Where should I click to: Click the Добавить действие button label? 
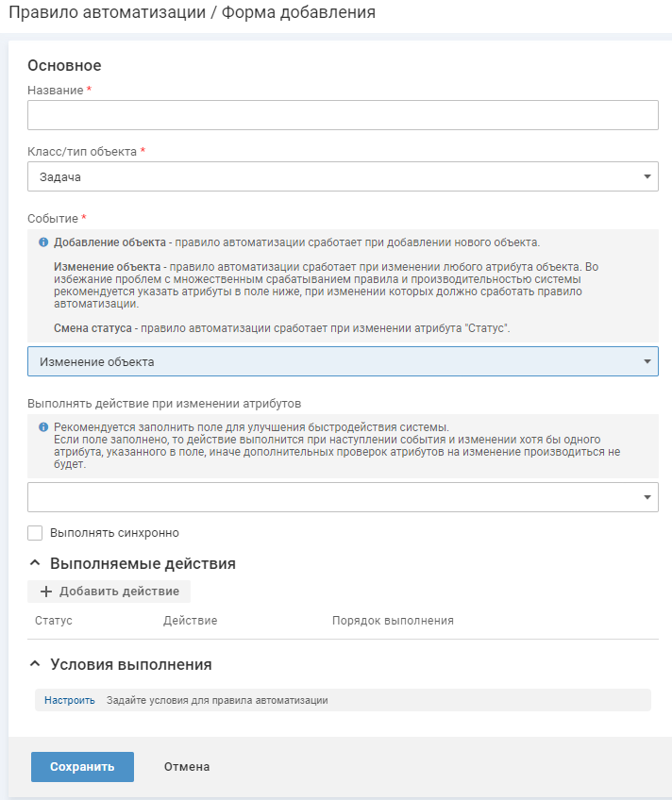point(119,592)
